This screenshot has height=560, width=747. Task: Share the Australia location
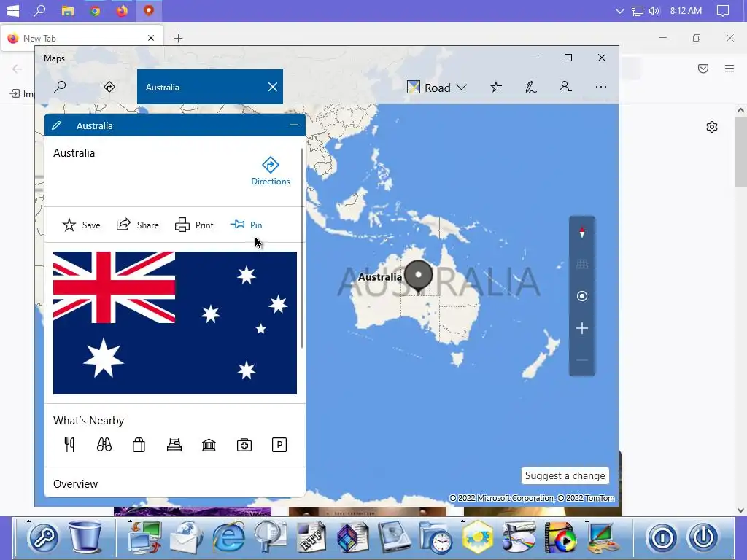(138, 225)
